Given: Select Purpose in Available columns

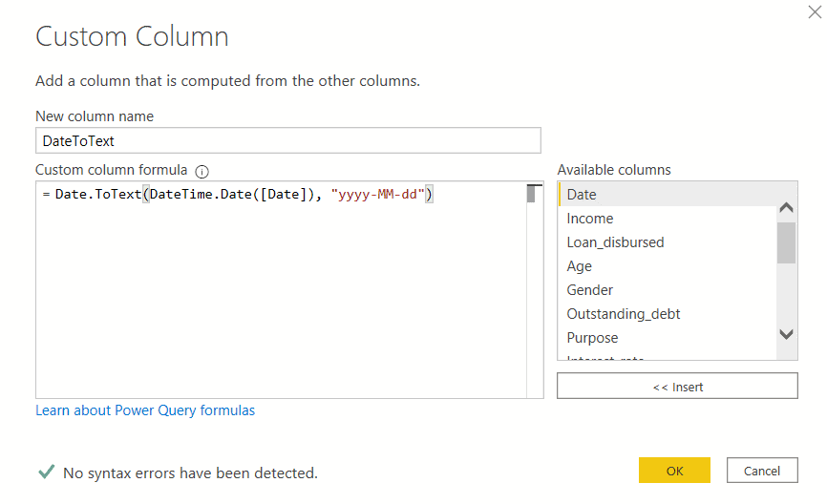Looking at the screenshot, I should (x=668, y=337).
